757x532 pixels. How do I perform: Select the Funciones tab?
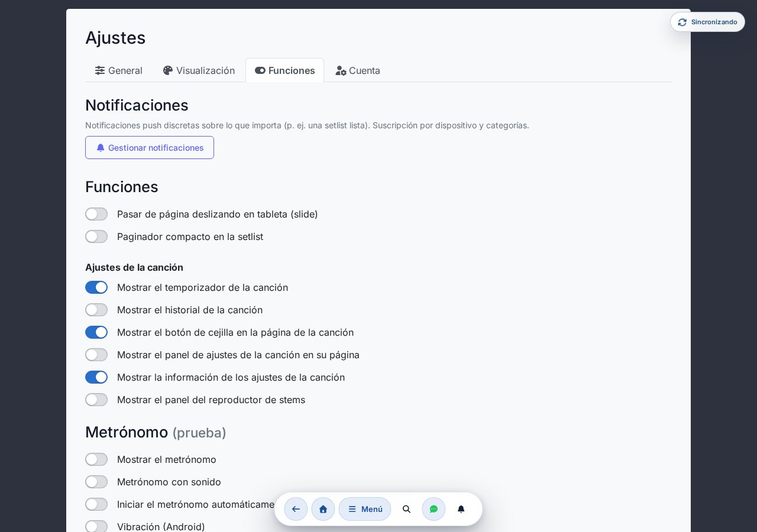click(284, 70)
